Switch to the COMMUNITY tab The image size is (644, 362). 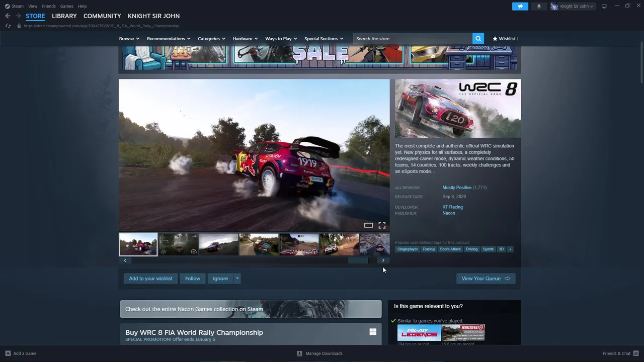click(102, 16)
